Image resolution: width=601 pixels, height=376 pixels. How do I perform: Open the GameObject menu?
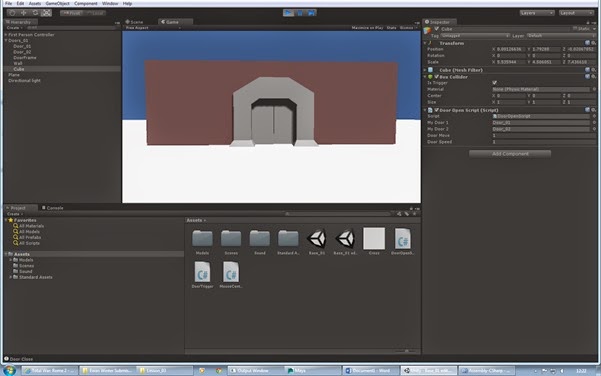point(57,3)
